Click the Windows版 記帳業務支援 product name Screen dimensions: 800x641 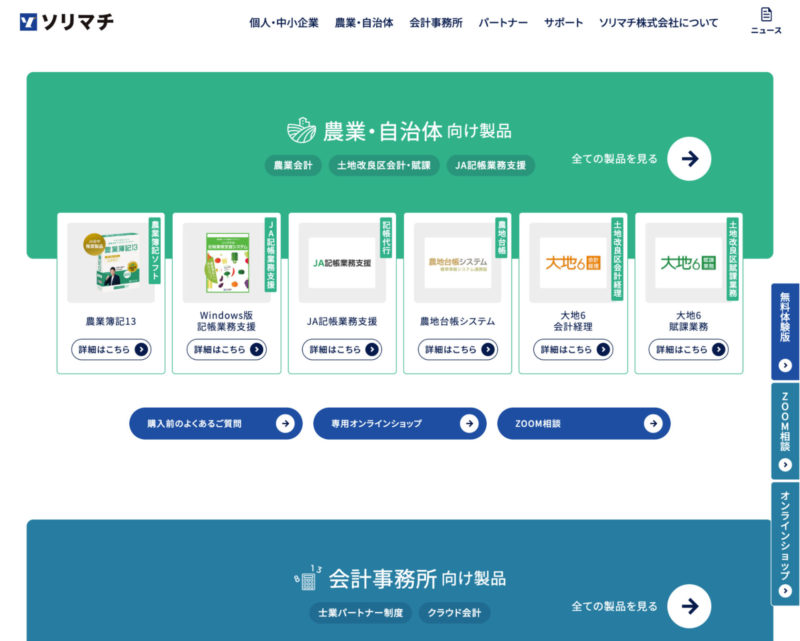(227, 321)
